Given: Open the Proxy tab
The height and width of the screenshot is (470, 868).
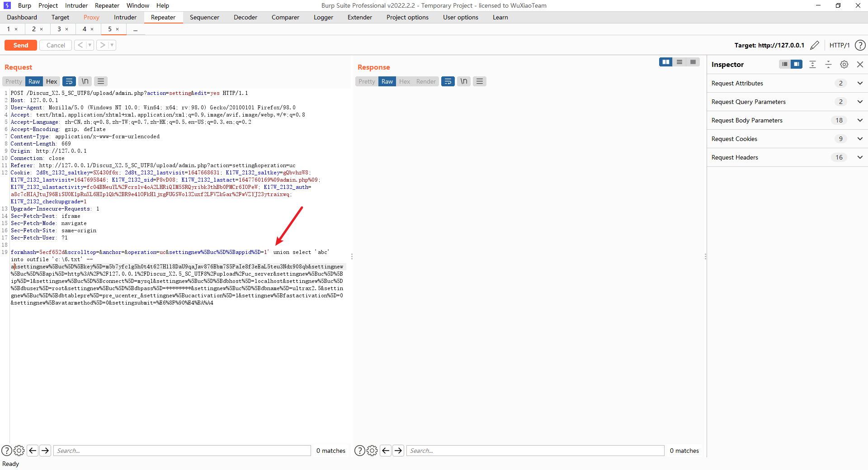Looking at the screenshot, I should [91, 17].
